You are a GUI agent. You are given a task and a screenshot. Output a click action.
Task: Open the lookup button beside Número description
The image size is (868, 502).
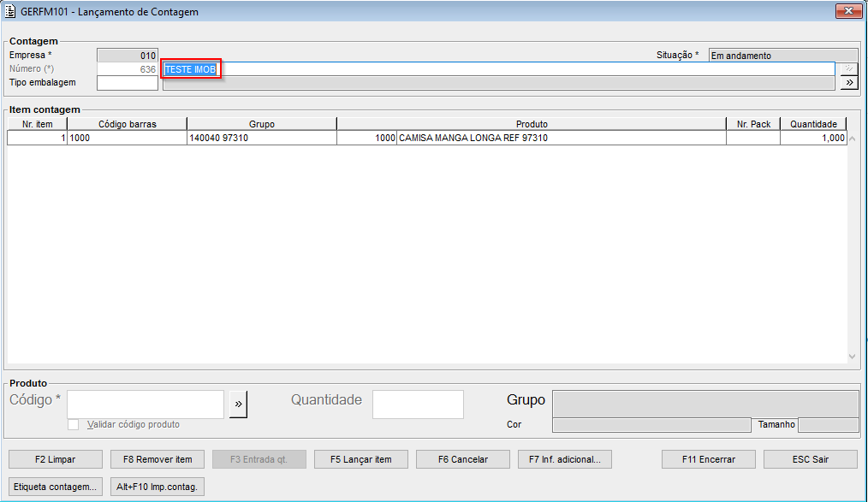pos(849,68)
